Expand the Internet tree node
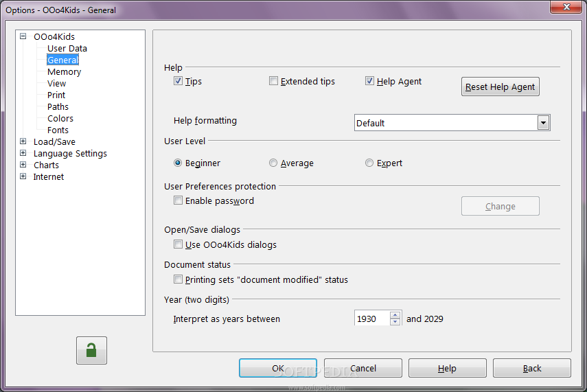587x392 pixels. click(23, 176)
